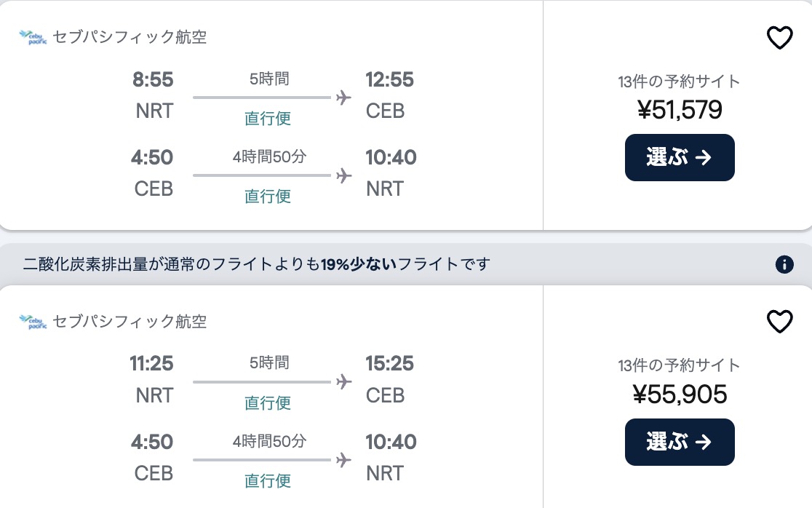Click 13件の予約サイト on first card
This screenshot has height=508, width=812.
679,82
